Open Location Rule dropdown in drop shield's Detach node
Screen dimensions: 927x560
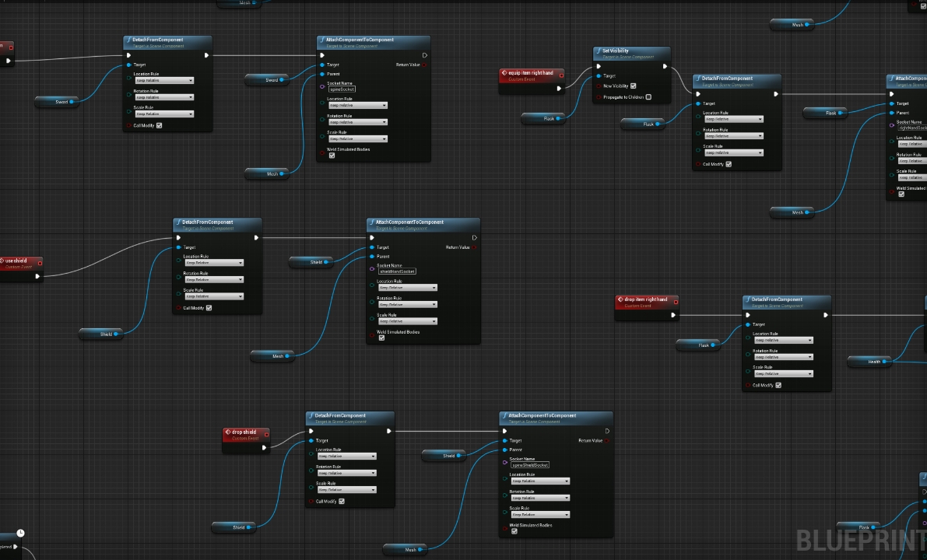(346, 457)
